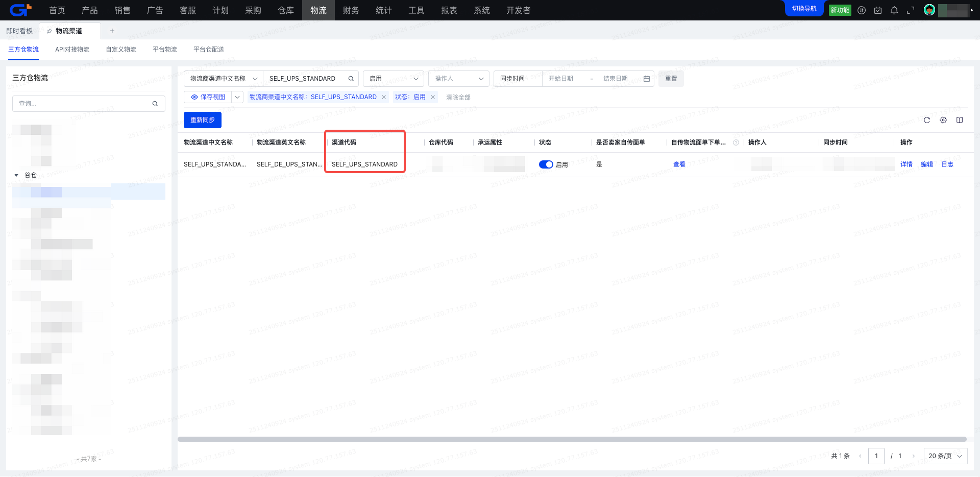
Task: Click the pin icon on 物流渠道 tab
Action: click(50, 31)
